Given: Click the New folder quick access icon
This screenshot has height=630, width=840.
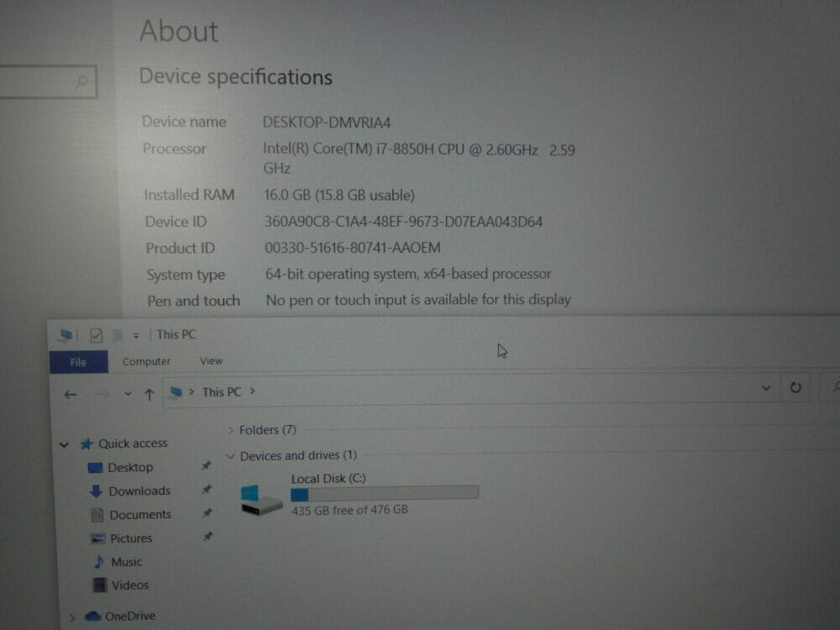Looking at the screenshot, I should point(117,335).
